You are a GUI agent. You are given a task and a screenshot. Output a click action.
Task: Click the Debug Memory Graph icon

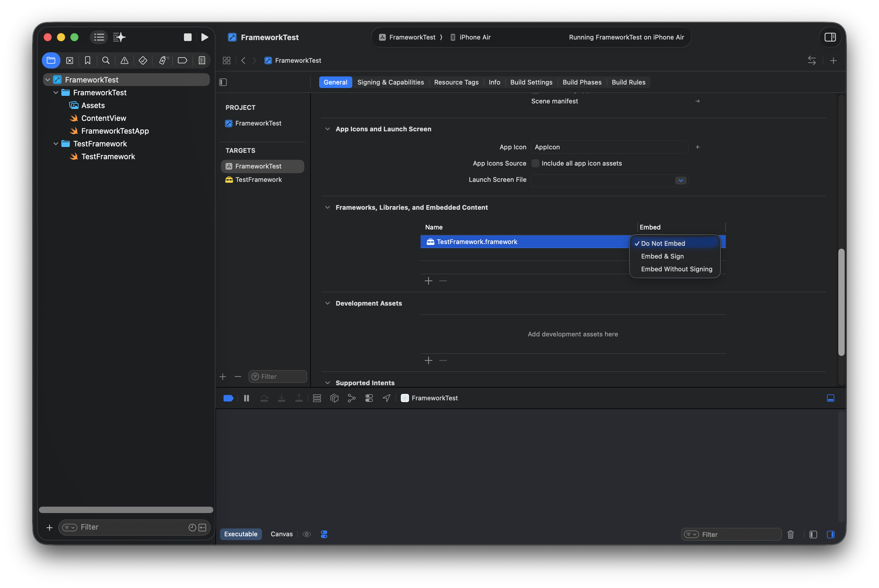[351, 398]
